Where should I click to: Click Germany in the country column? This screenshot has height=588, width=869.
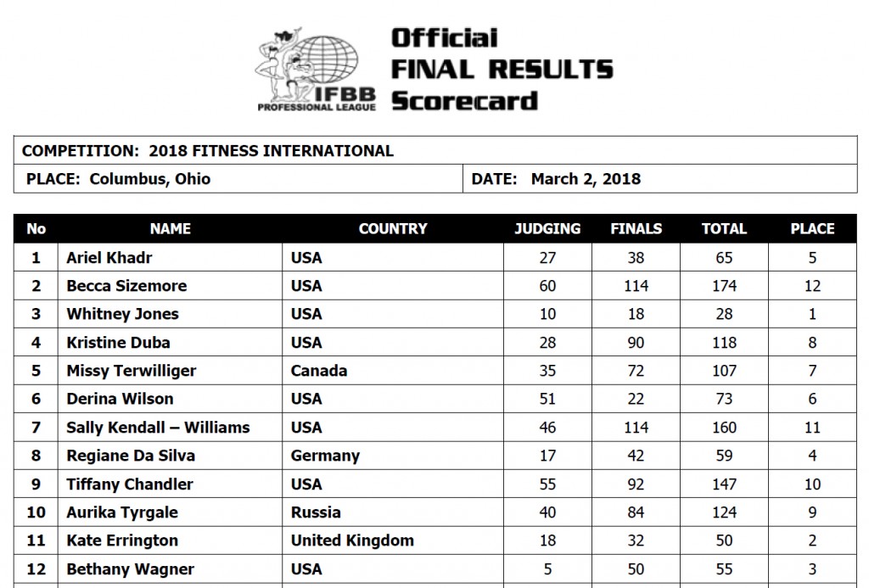click(325, 456)
